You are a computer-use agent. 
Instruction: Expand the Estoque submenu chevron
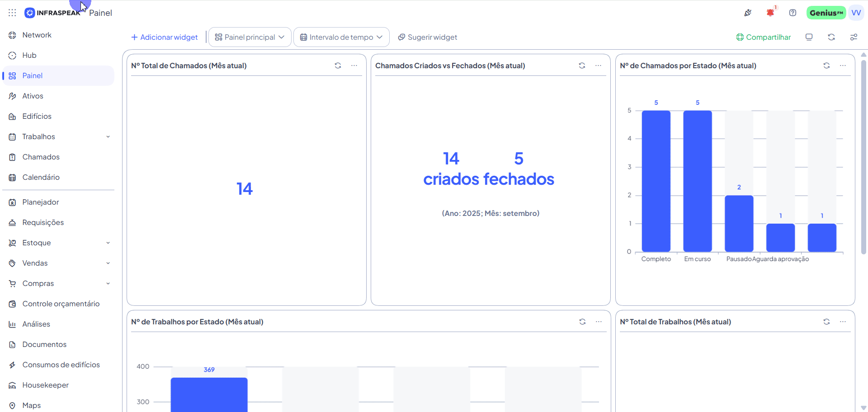pyautogui.click(x=108, y=243)
